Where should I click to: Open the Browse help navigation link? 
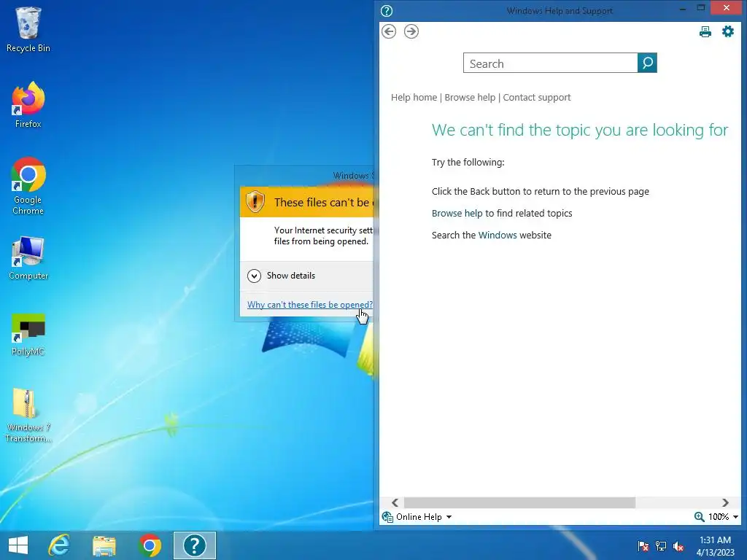point(470,97)
